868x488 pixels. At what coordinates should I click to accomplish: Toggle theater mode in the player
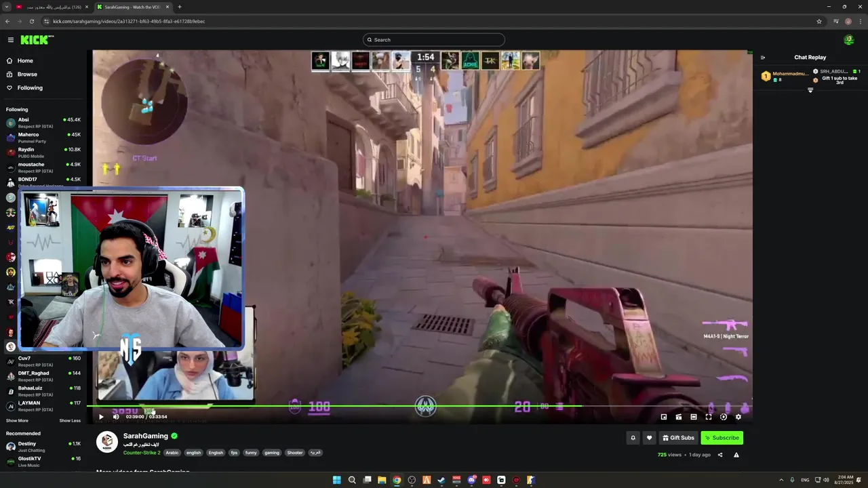tap(694, 417)
